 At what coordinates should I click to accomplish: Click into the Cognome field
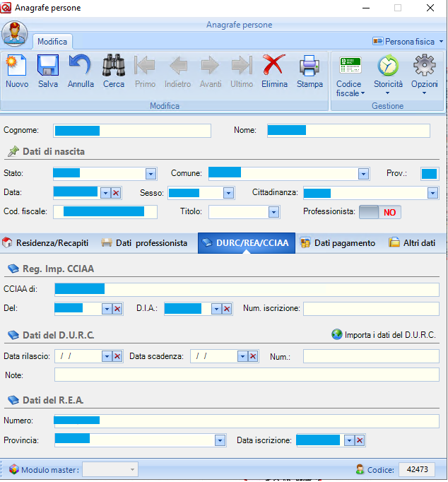(132, 131)
